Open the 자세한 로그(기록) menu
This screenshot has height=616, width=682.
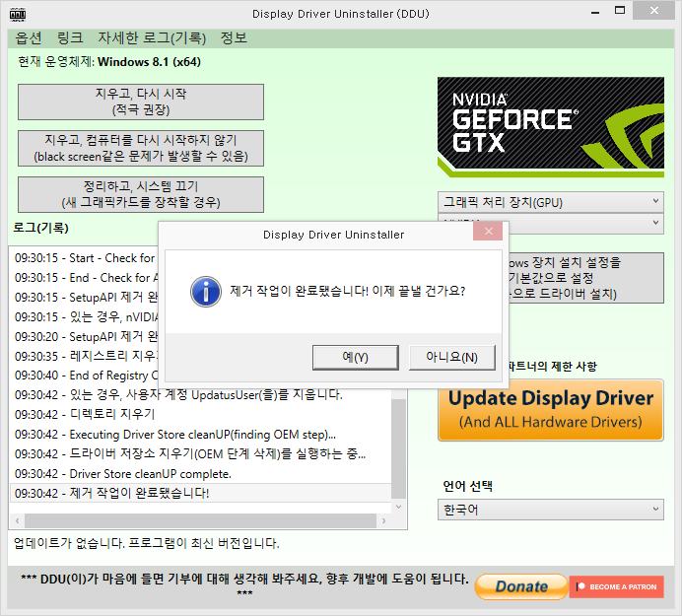(152, 38)
